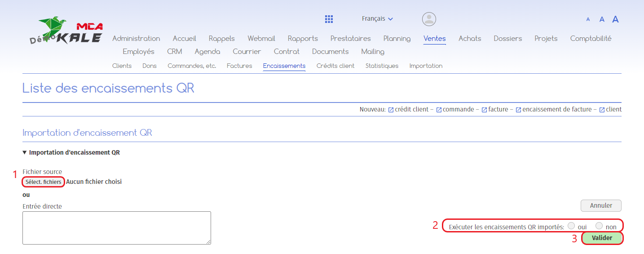Open the Dossiers menu
644x254 pixels.
(508, 39)
